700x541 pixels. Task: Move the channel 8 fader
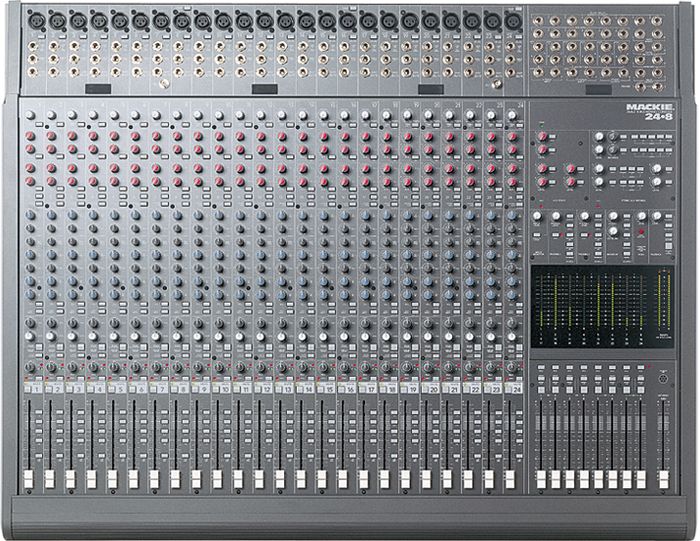pos(175,479)
